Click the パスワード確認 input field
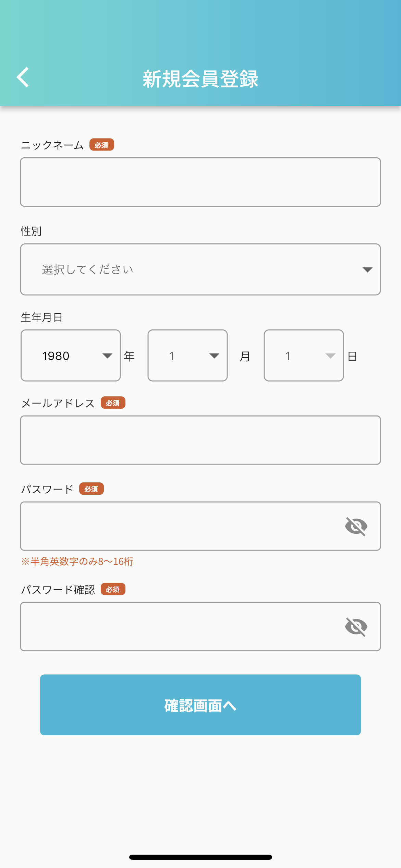The image size is (401, 868). click(178, 627)
